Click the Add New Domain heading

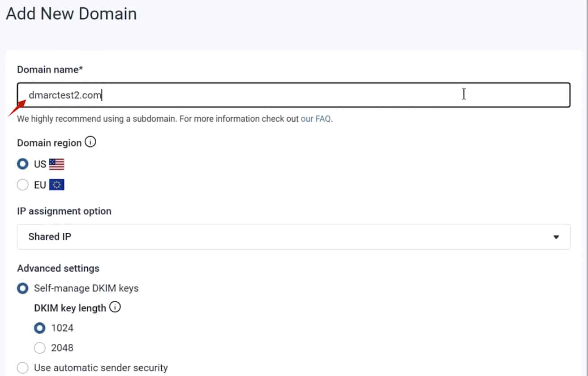point(71,14)
